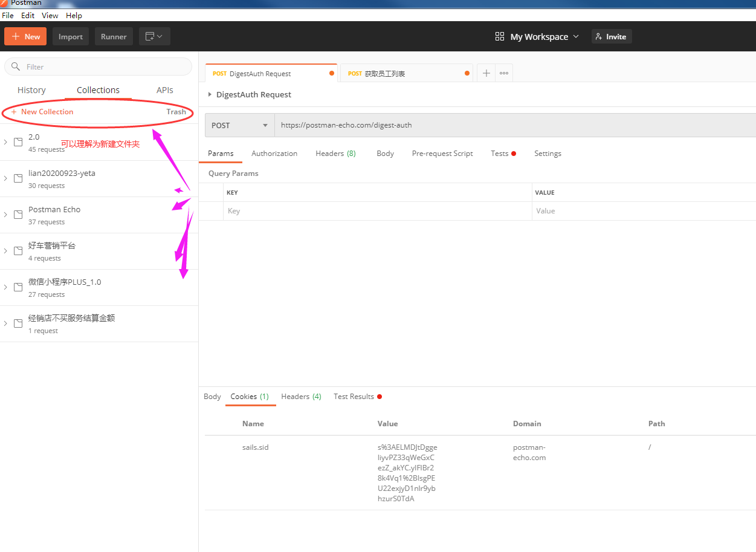Open the Tests request tab

[503, 154]
